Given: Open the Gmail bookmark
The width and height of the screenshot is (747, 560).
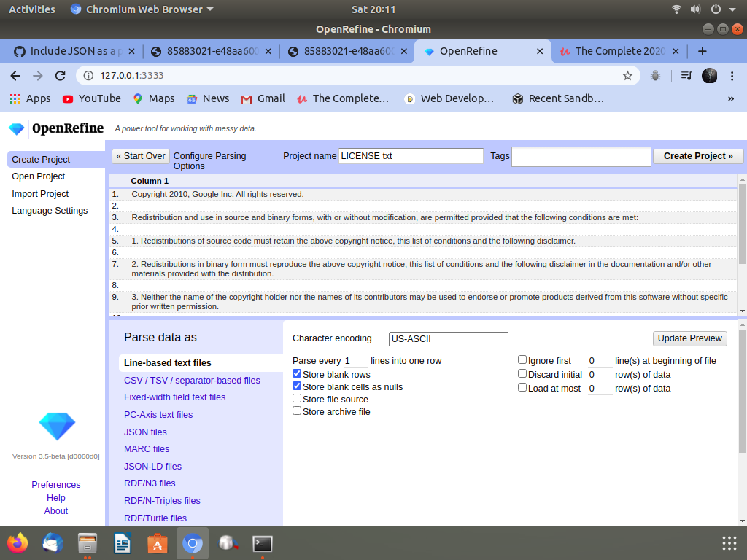Looking at the screenshot, I should click(263, 98).
